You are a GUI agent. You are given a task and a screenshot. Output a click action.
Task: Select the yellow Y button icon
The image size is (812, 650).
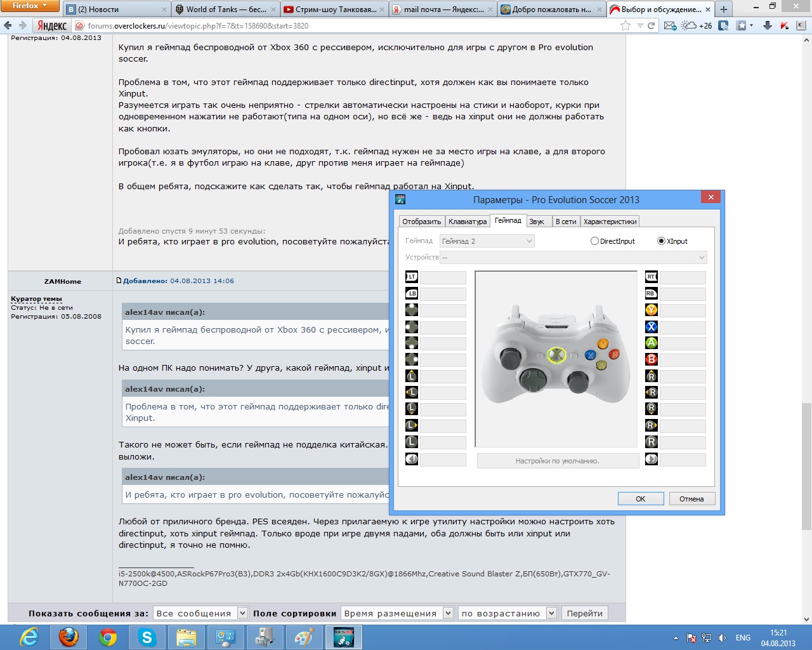[x=651, y=310]
